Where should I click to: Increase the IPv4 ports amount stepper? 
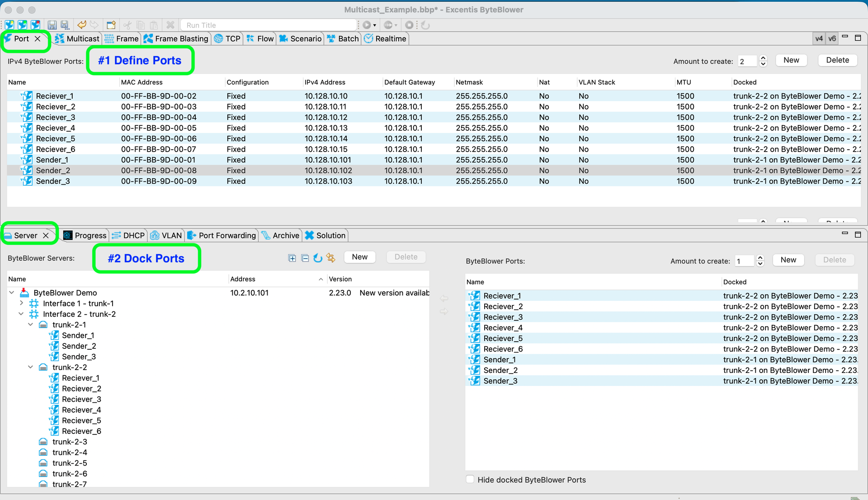point(763,57)
